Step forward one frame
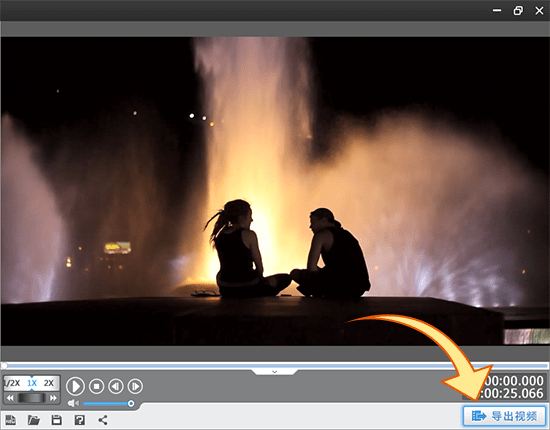 click(x=135, y=386)
